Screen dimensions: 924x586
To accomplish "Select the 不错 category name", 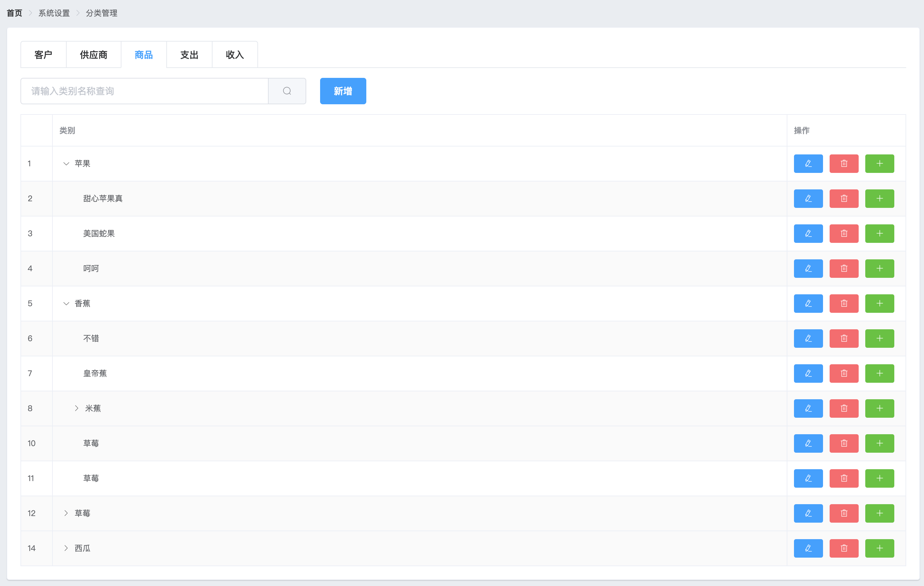I will 91,338.
